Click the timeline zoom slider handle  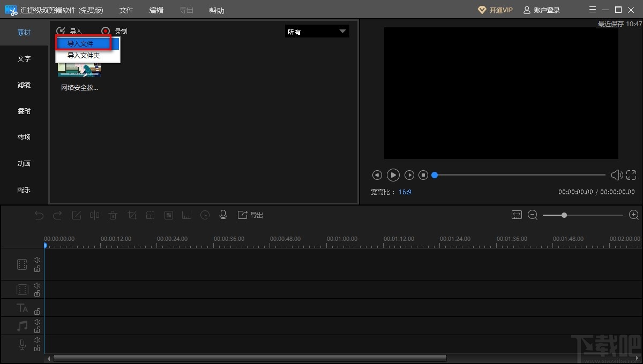[564, 215]
